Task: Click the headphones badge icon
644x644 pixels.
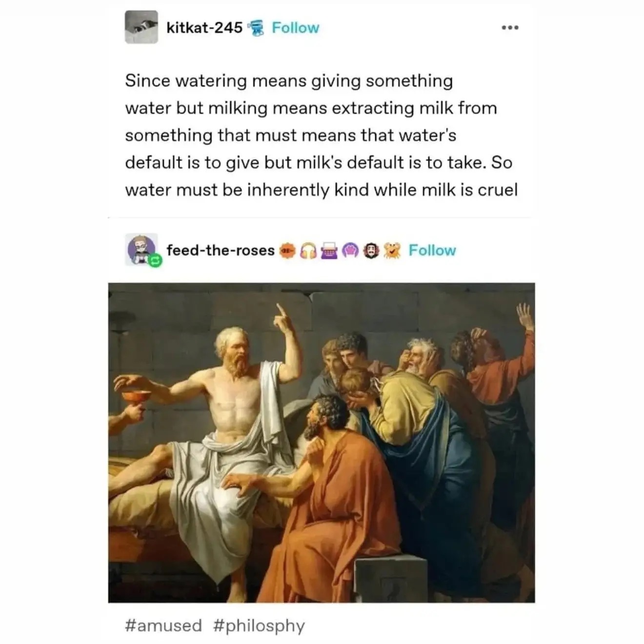Action: pos(308,251)
